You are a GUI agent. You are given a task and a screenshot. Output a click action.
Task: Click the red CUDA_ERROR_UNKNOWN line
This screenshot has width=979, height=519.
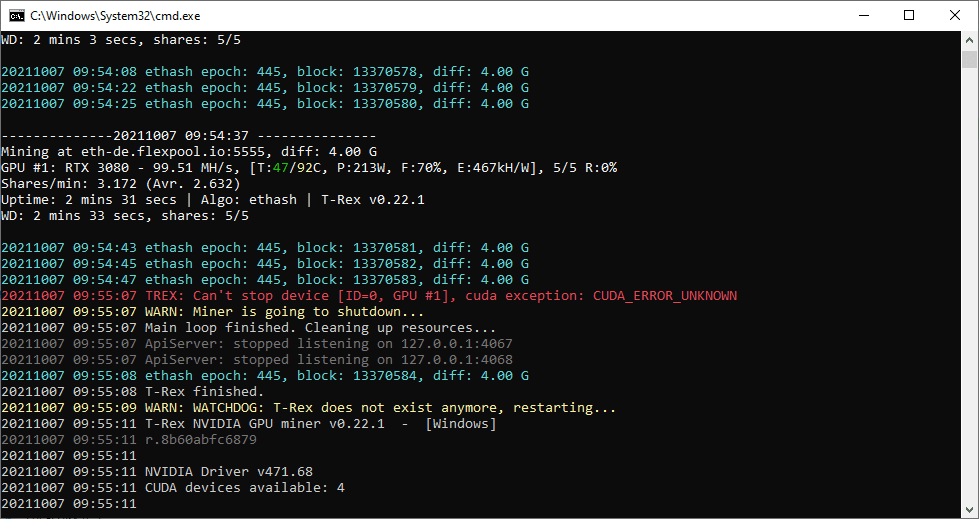pos(369,295)
